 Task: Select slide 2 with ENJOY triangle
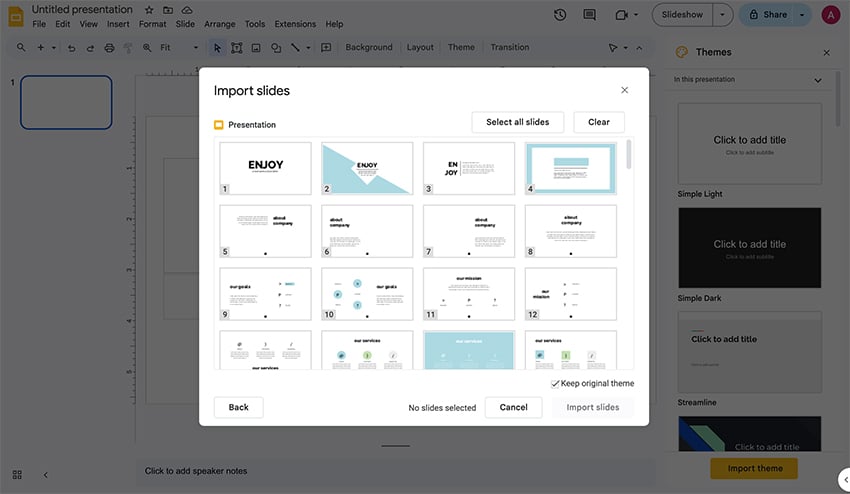click(367, 168)
